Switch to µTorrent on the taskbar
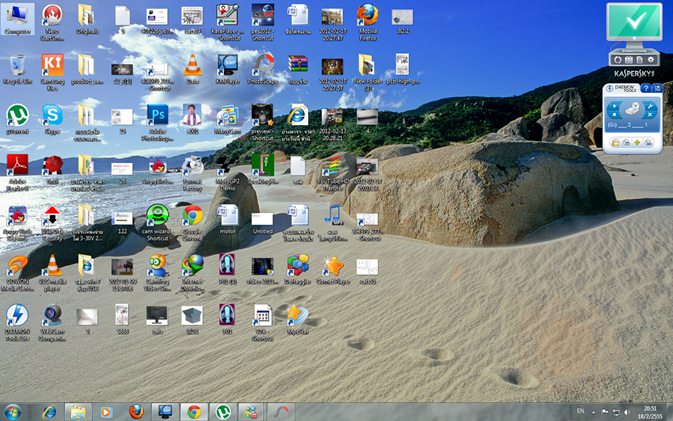 tap(223, 412)
